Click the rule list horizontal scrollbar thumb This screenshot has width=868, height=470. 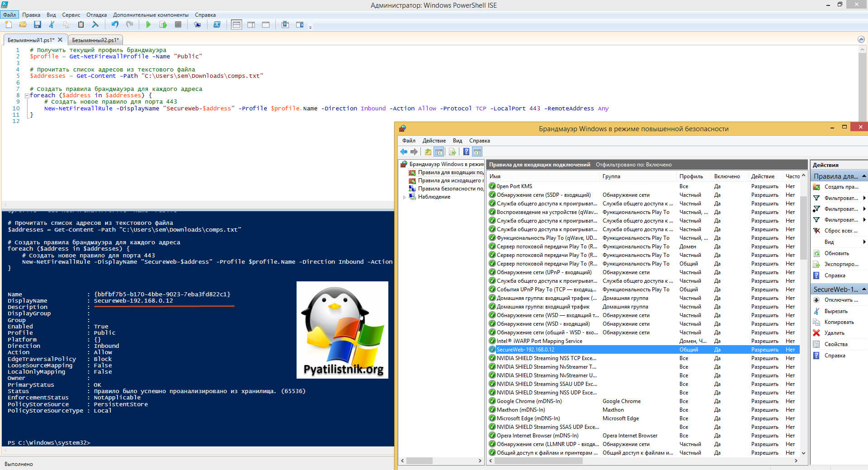tap(538, 461)
